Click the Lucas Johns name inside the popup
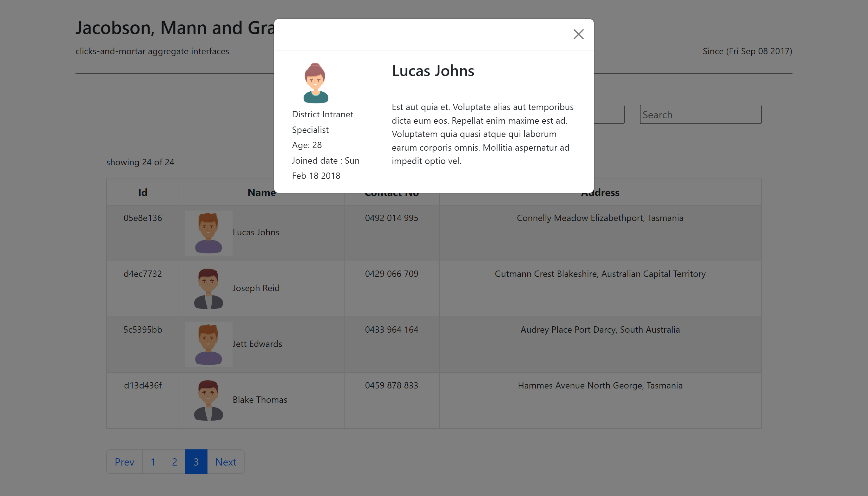The width and height of the screenshot is (868, 496). (x=433, y=71)
